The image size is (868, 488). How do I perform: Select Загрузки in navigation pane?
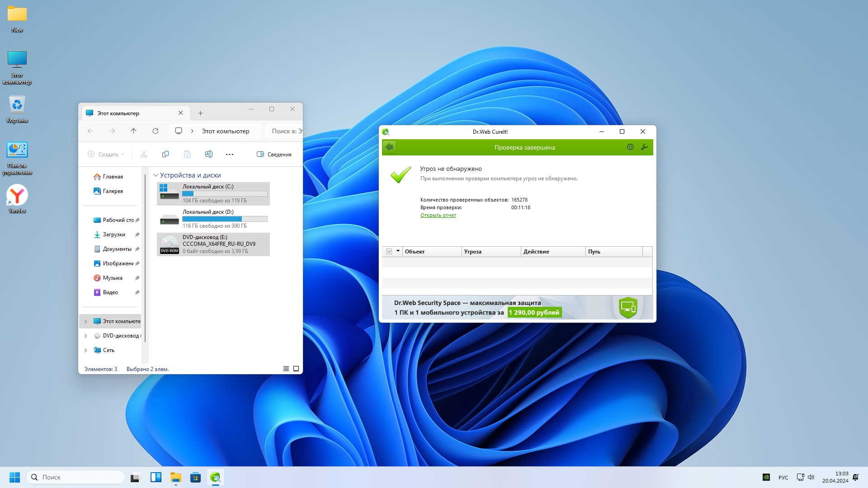(114, 235)
